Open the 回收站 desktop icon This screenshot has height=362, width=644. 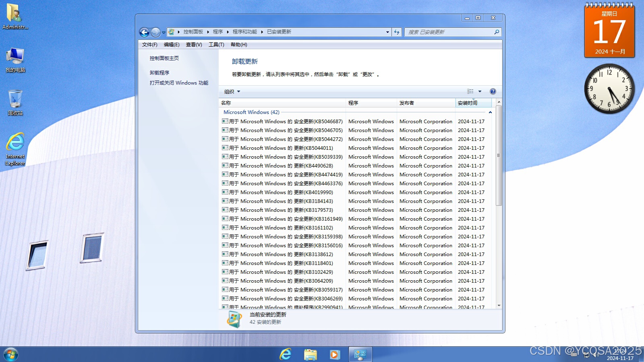click(15, 103)
